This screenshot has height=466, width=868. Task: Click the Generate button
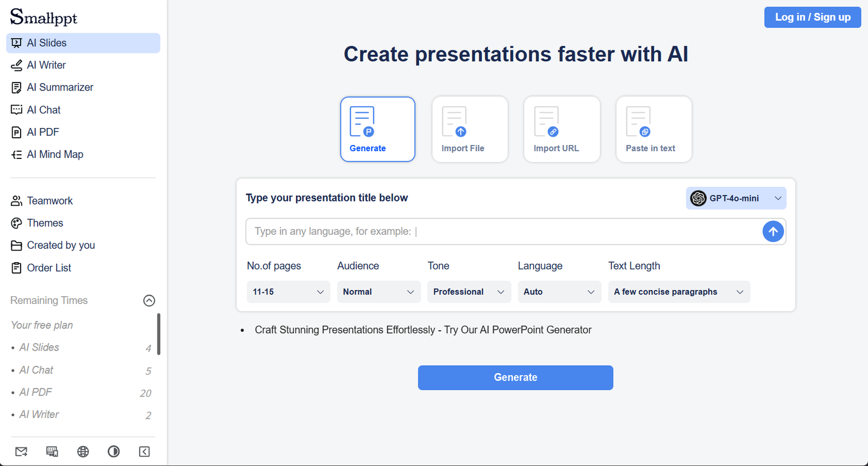coord(515,377)
